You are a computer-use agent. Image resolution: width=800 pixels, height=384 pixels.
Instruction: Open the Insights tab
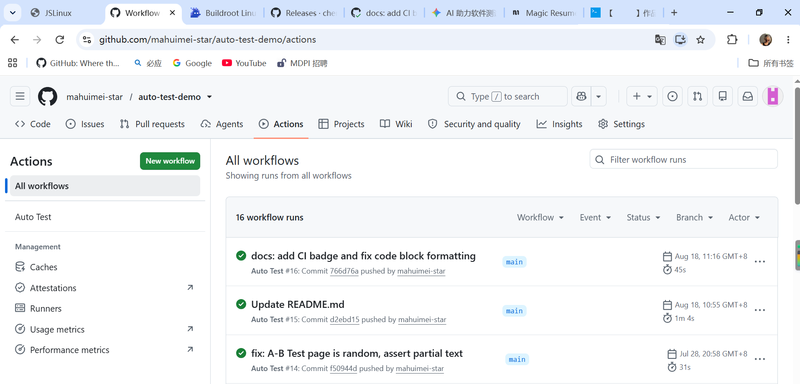click(559, 124)
